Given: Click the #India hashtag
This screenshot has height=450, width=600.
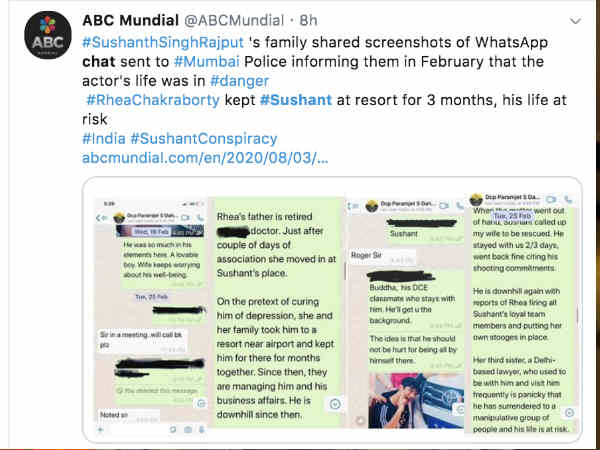Looking at the screenshot, I should [105, 138].
